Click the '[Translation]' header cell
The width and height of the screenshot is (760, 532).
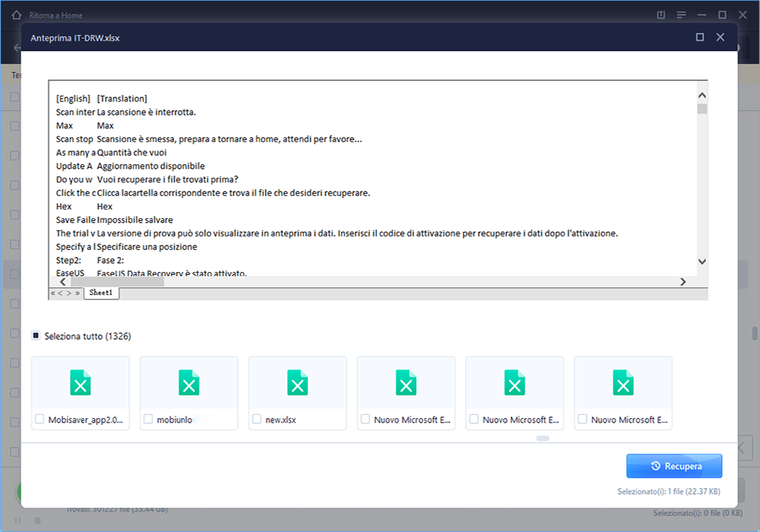point(122,99)
